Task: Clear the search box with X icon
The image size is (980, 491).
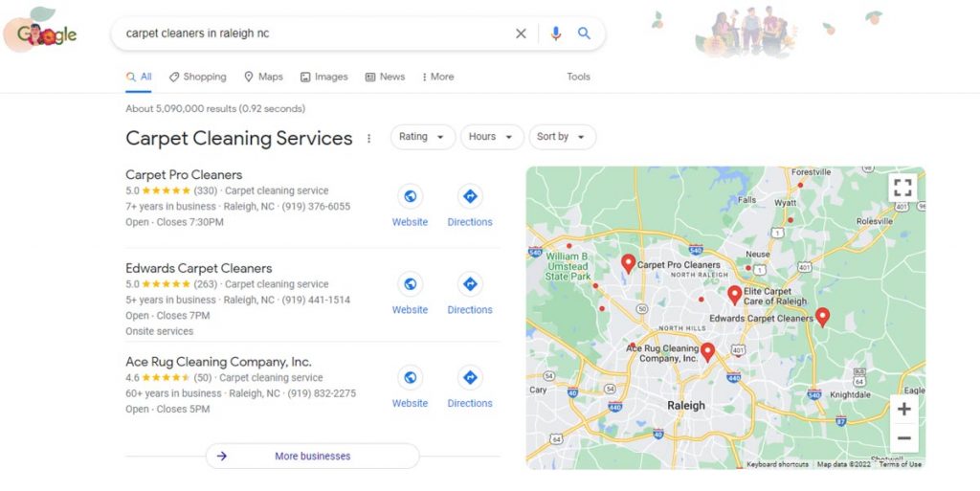Action: click(521, 33)
